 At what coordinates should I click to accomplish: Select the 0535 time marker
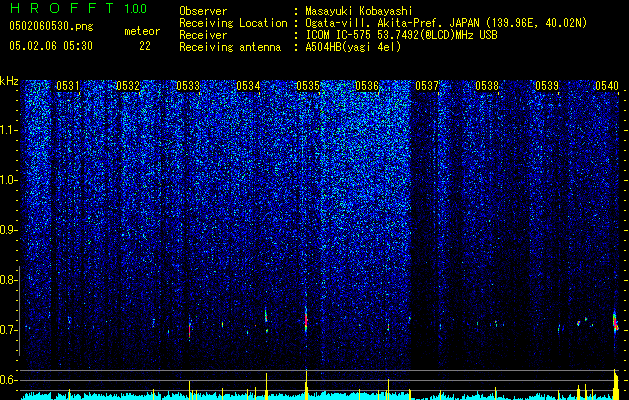(x=308, y=86)
